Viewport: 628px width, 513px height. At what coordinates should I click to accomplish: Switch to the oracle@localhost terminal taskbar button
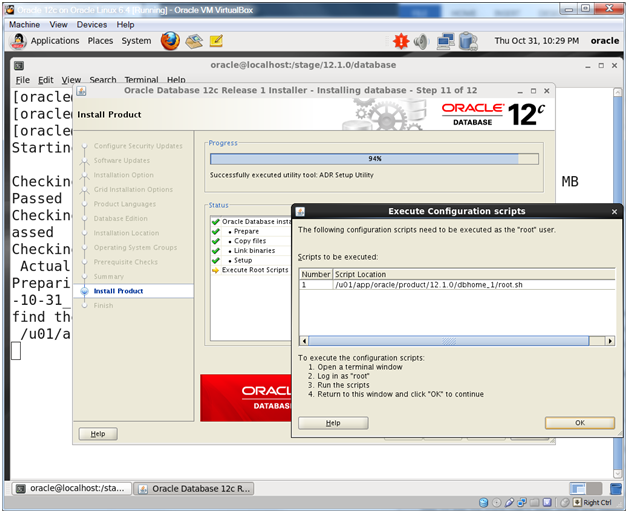(70, 489)
